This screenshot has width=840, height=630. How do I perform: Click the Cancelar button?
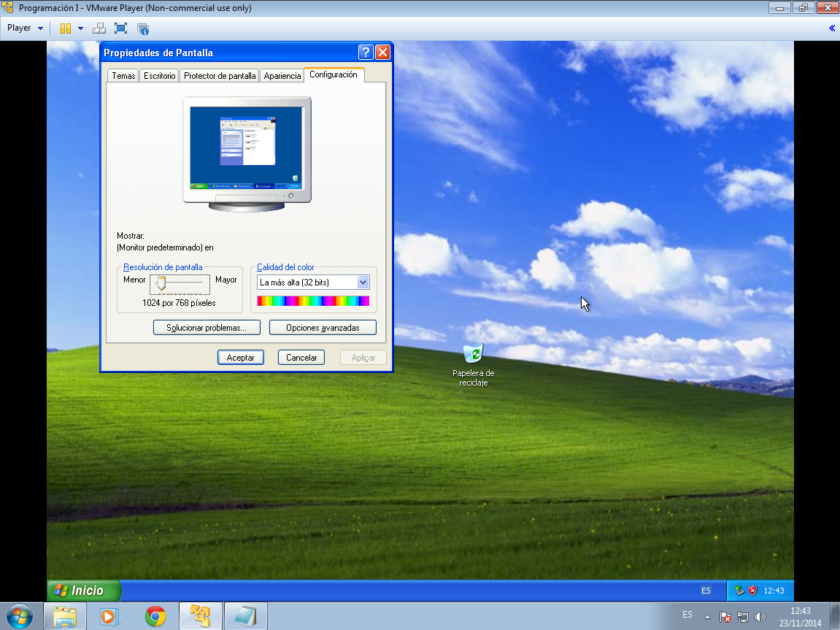(x=301, y=357)
